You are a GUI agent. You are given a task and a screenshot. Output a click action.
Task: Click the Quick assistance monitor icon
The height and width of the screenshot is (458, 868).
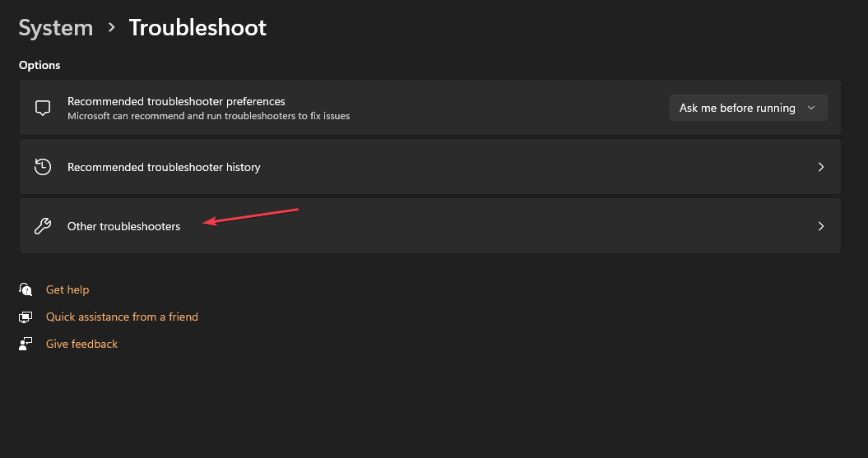(26, 317)
